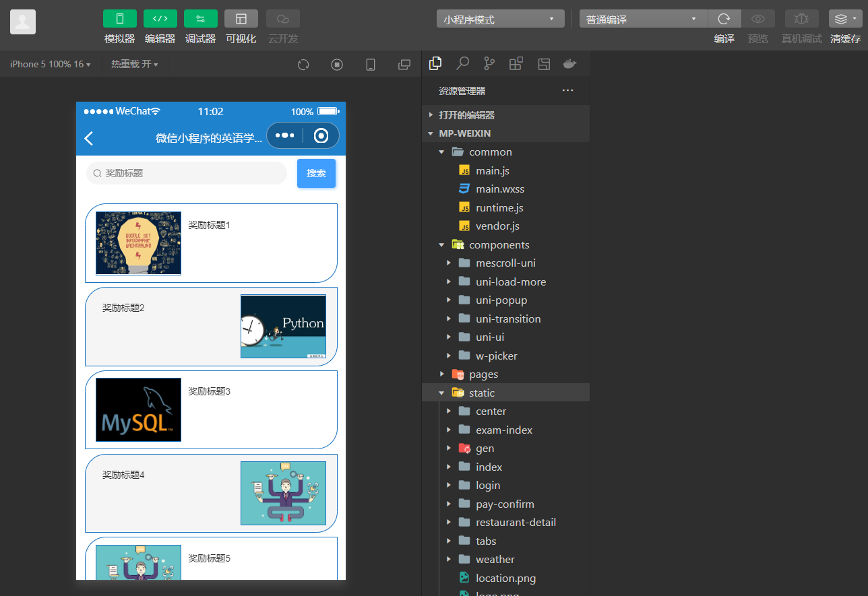Open the hot reload dropdown

click(x=135, y=64)
